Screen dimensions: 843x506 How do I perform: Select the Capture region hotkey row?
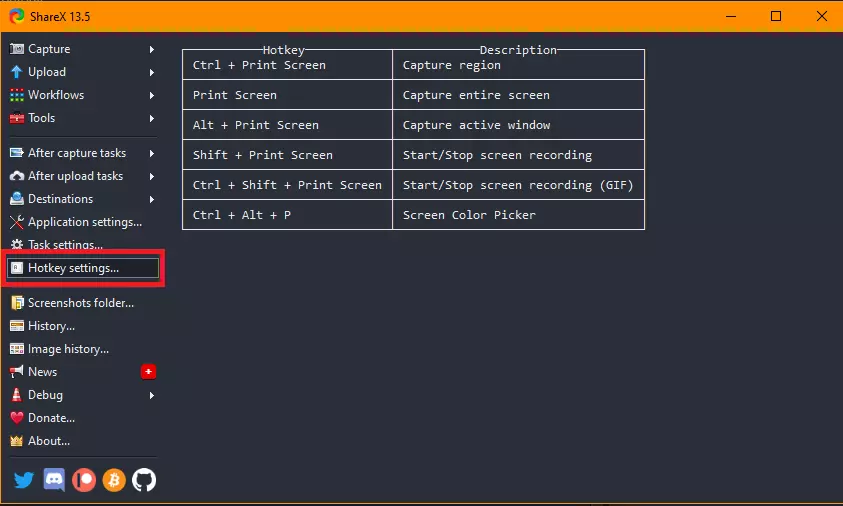pos(413,65)
